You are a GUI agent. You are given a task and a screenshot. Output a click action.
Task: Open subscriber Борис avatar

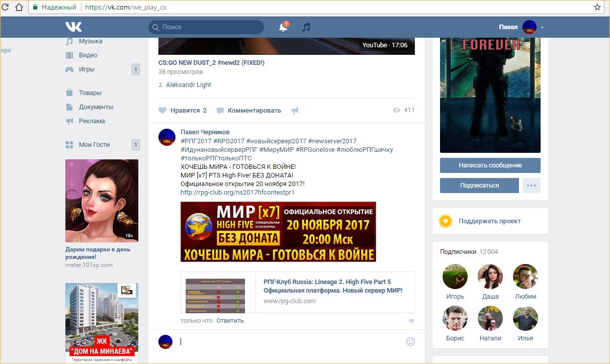click(x=455, y=319)
